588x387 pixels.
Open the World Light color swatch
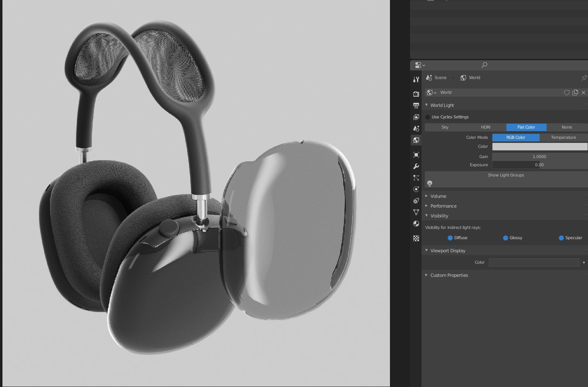coord(540,147)
